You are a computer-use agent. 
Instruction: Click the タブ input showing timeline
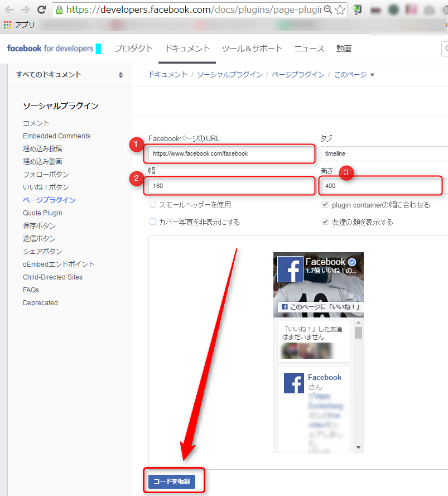(x=384, y=154)
